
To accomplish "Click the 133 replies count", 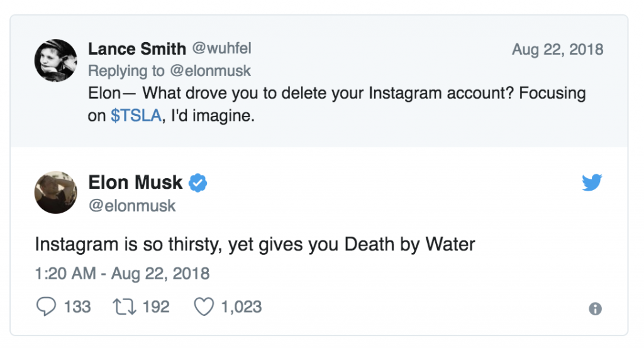I will (x=77, y=307).
